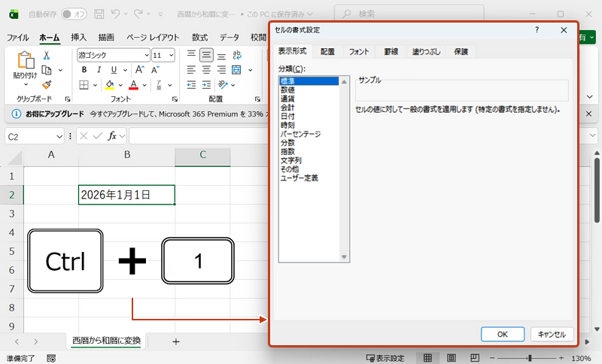Open the fill color dropdown arrow

120,85
